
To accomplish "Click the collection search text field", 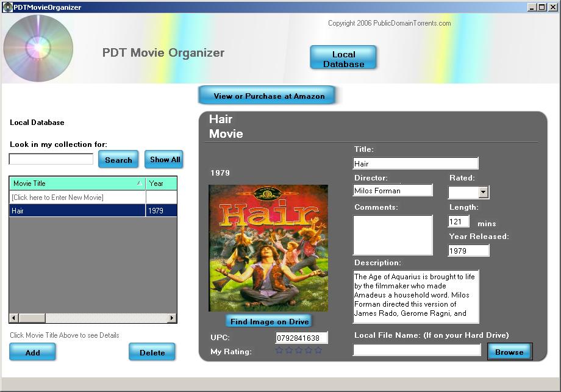I will tap(51, 159).
